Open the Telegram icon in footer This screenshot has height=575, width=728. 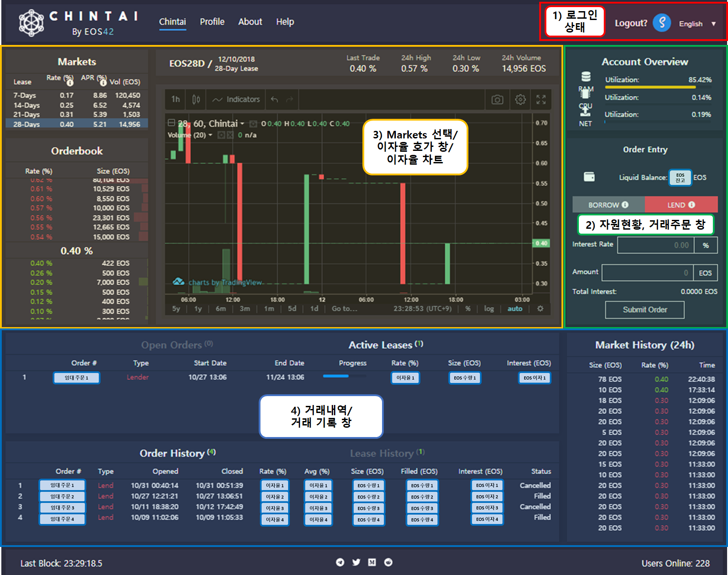coord(340,562)
